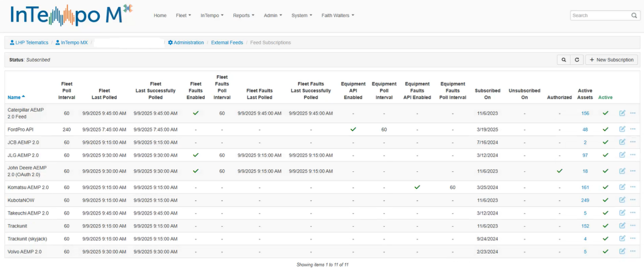
Task: Click Active checkmark for Caterpillar AEMP row
Action: pyautogui.click(x=606, y=113)
